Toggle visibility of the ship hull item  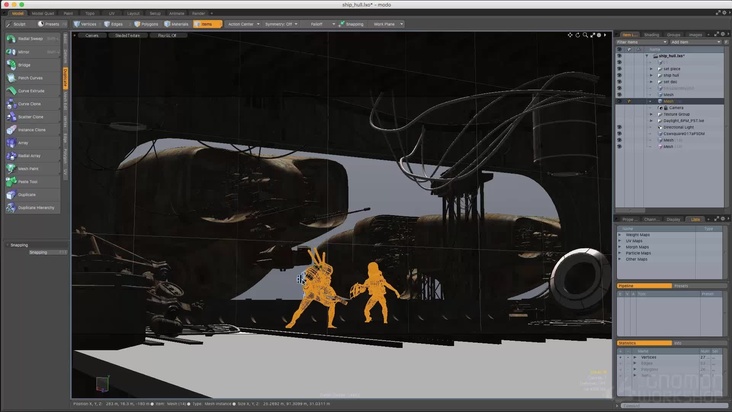[619, 75]
